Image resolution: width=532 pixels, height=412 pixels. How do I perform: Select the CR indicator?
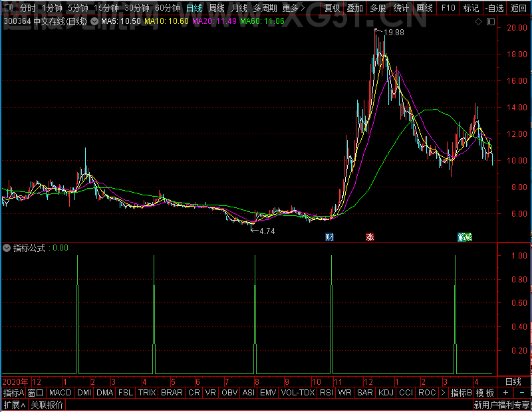coord(194,393)
